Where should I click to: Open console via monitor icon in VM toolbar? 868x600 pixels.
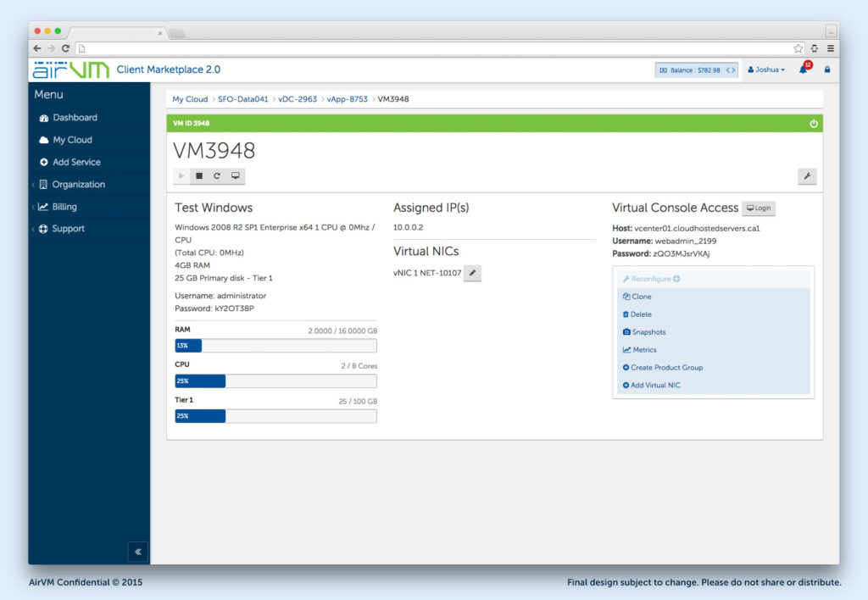point(236,176)
